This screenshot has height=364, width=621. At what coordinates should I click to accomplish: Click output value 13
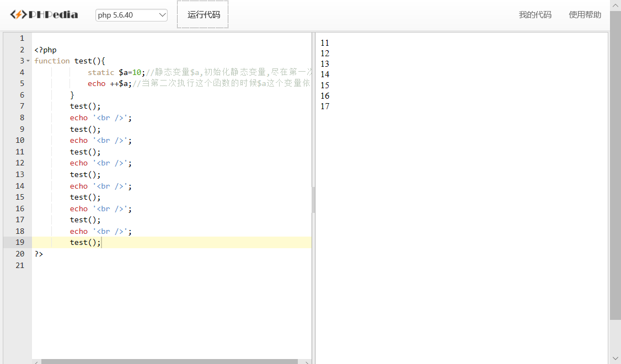click(325, 64)
